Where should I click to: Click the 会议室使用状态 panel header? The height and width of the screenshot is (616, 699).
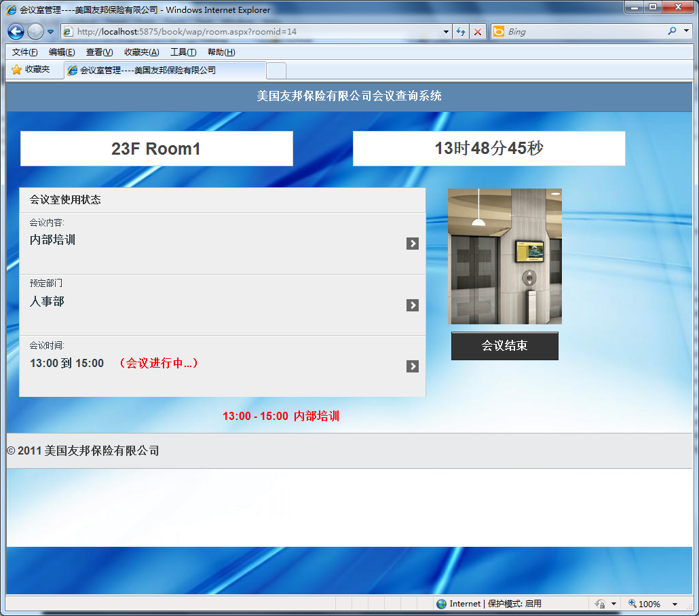[223, 199]
